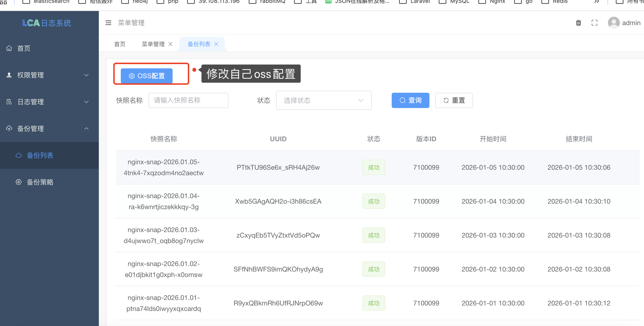644x326 pixels.
Task: Open 备份策略 in the sidebar
Action: click(40, 182)
